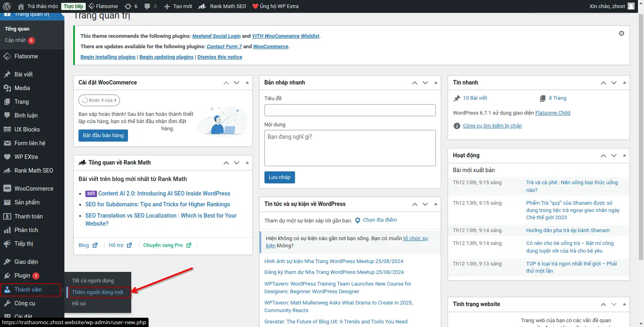Select Thêm người dùng mới submenu item
The width and height of the screenshot is (644, 327).
[x=97, y=292]
